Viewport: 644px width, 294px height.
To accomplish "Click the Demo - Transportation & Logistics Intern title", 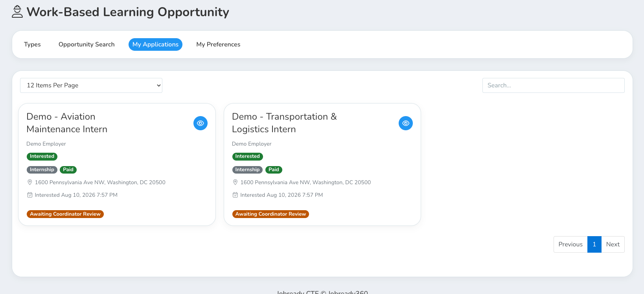I will pos(284,123).
